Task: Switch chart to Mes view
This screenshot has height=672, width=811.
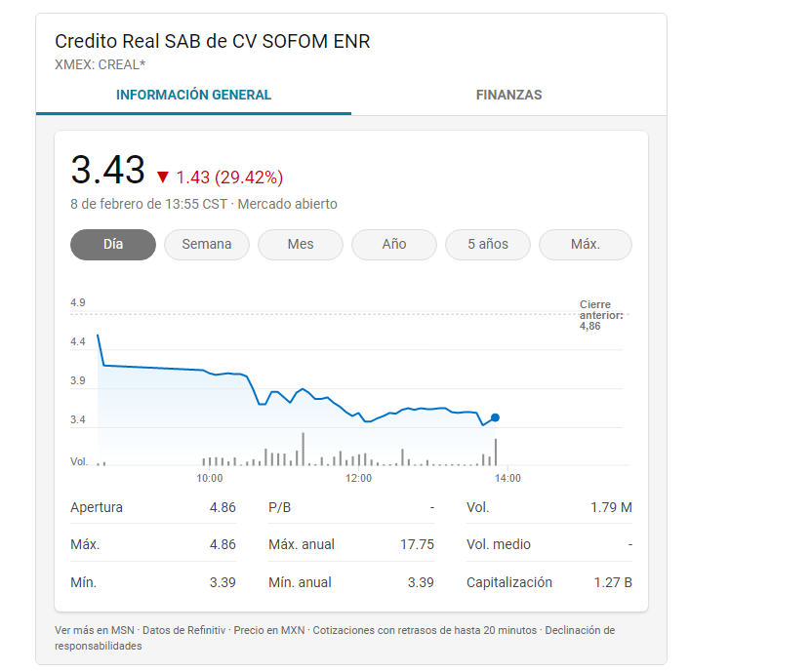Action: pos(300,245)
